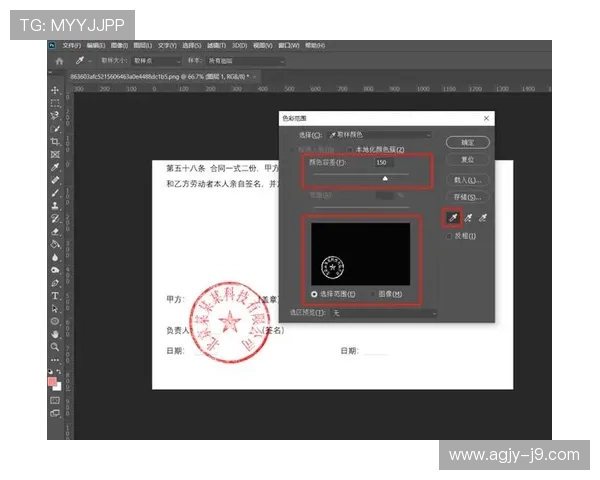Select the Type tool
The height and width of the screenshot is (480, 600).
point(55,296)
